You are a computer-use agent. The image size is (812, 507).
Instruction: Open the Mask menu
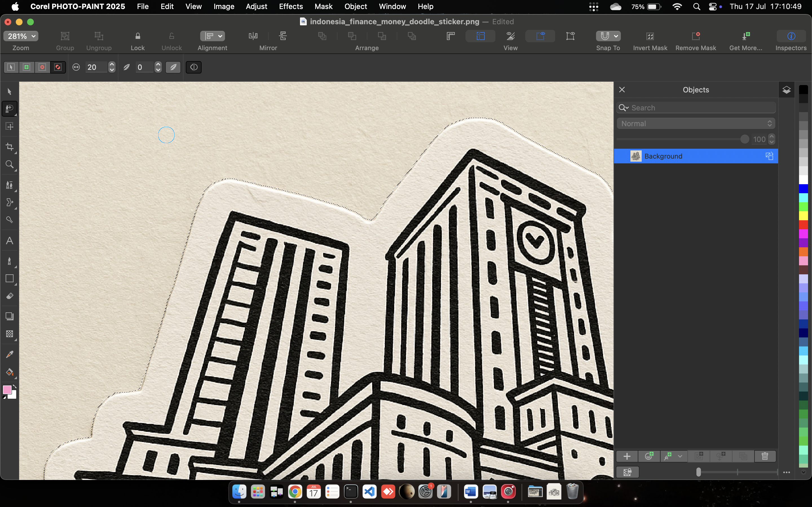coord(323,6)
